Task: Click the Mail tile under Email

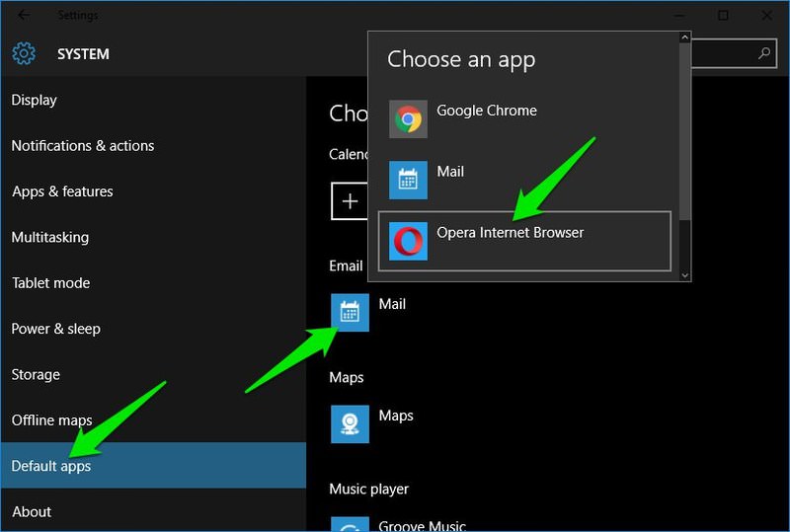Action: (350, 312)
